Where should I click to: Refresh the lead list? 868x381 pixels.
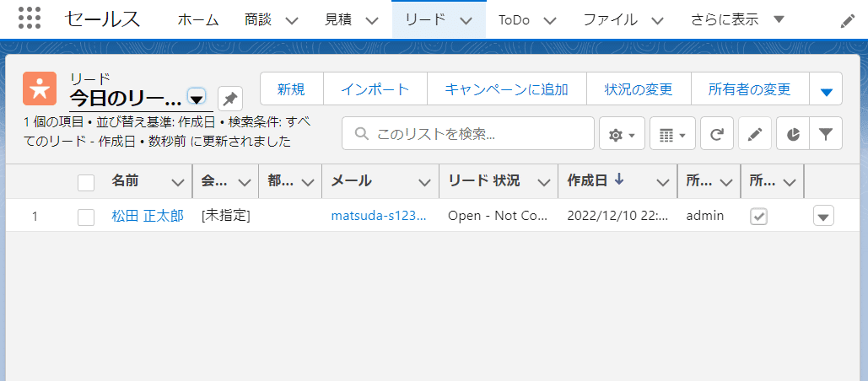point(717,133)
